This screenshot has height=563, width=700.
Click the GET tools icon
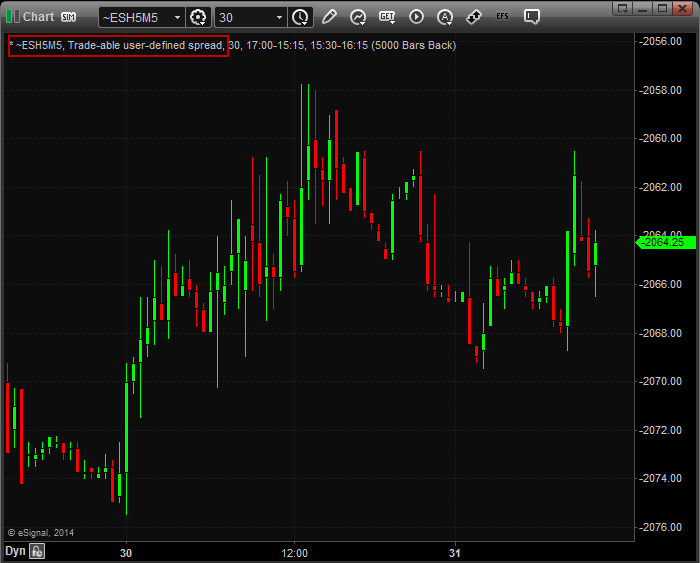click(x=387, y=17)
